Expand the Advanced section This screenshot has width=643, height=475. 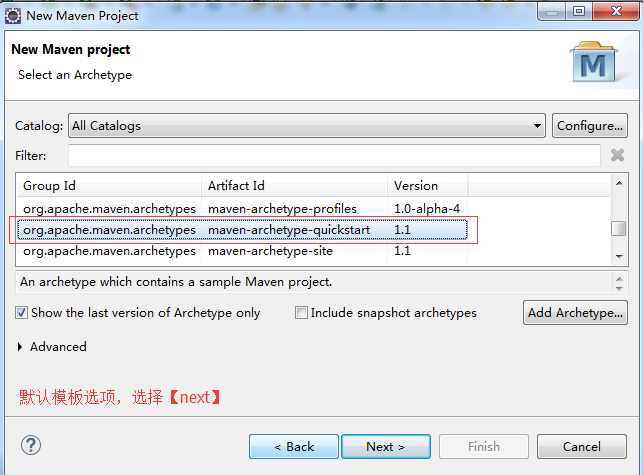point(20,347)
